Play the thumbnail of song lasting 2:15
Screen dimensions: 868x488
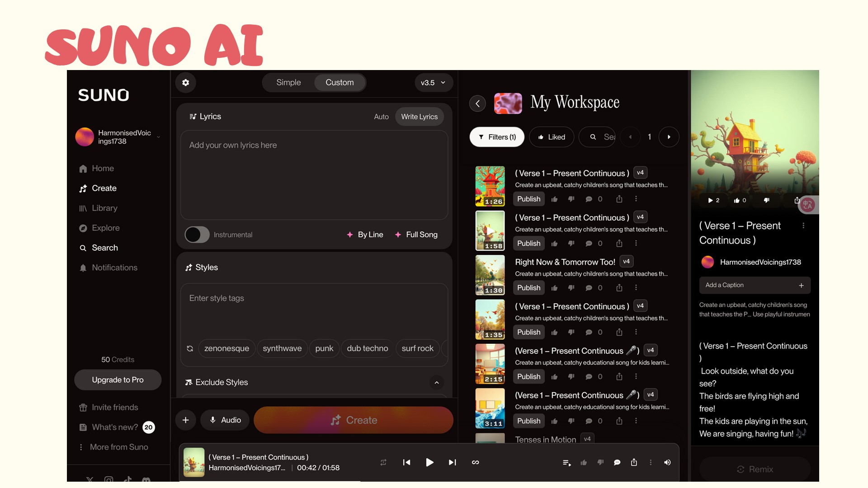pos(490,364)
